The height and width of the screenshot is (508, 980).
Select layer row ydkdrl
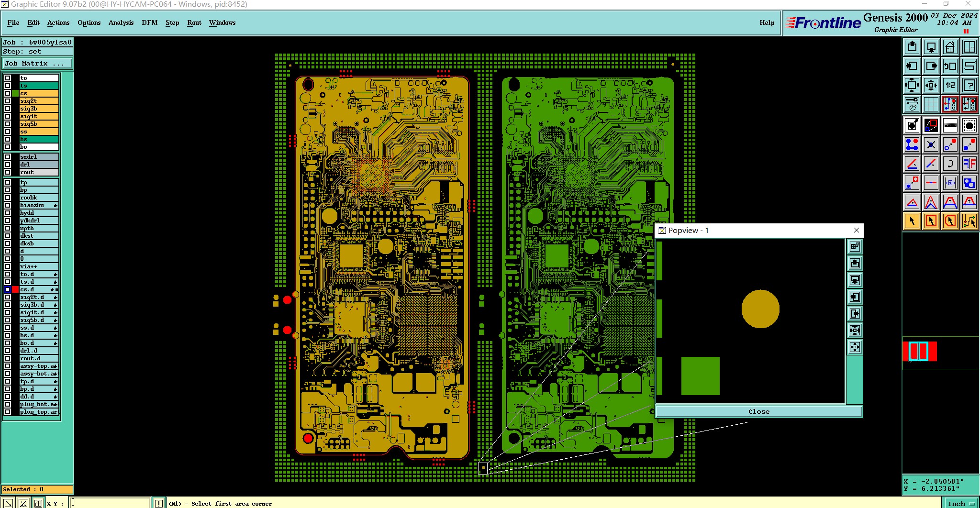(39, 221)
